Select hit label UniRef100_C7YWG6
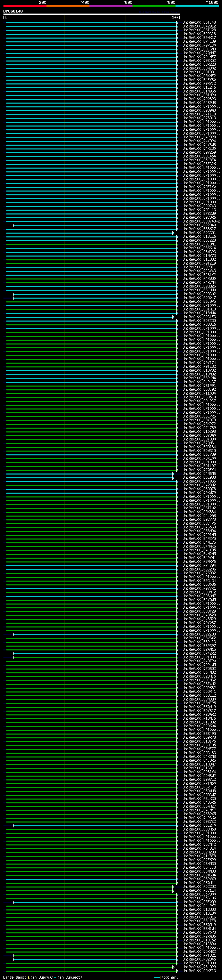The image size is (222, 980). tap(199, 481)
